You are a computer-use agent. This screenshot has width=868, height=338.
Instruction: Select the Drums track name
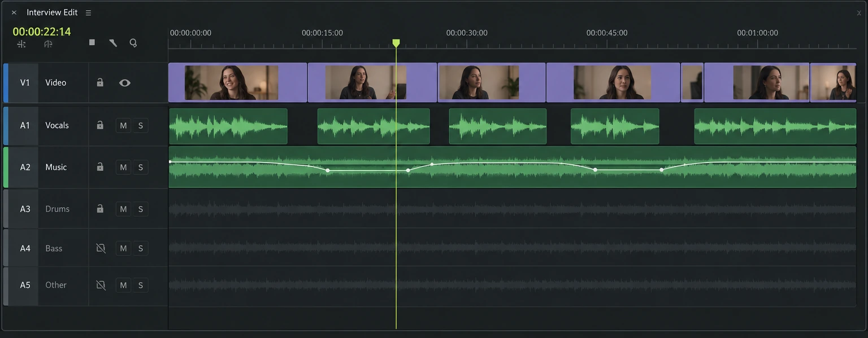tap(58, 209)
